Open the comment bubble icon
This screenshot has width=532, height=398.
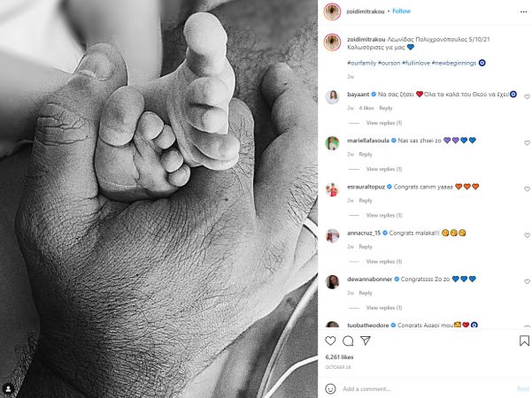coord(348,341)
